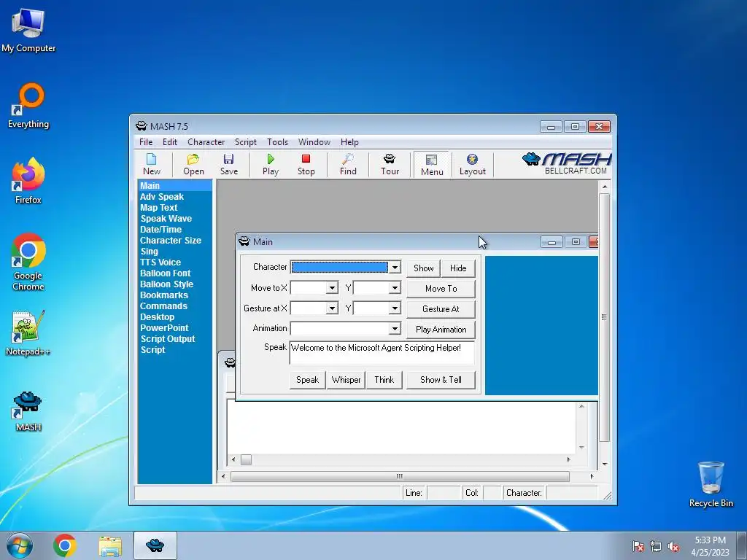Image resolution: width=747 pixels, height=560 pixels.
Task: Click the Whisper button
Action: [346, 379]
